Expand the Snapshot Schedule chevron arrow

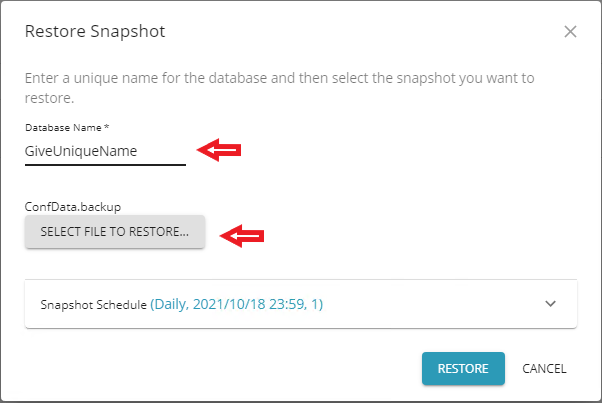coord(550,304)
